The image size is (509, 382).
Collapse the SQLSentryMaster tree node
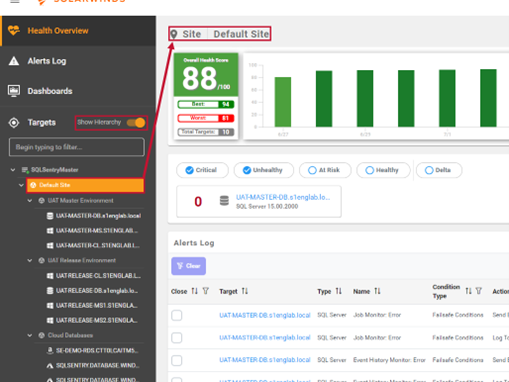click(x=13, y=170)
